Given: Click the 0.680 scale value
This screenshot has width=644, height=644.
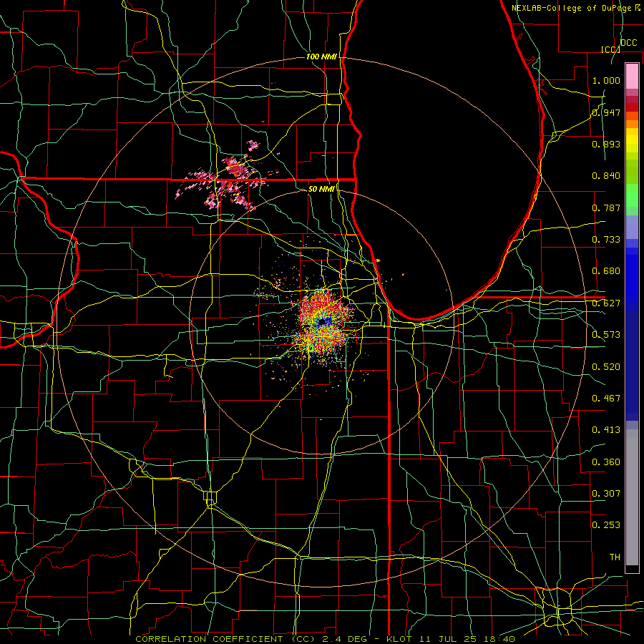Looking at the screenshot, I should point(606,271).
